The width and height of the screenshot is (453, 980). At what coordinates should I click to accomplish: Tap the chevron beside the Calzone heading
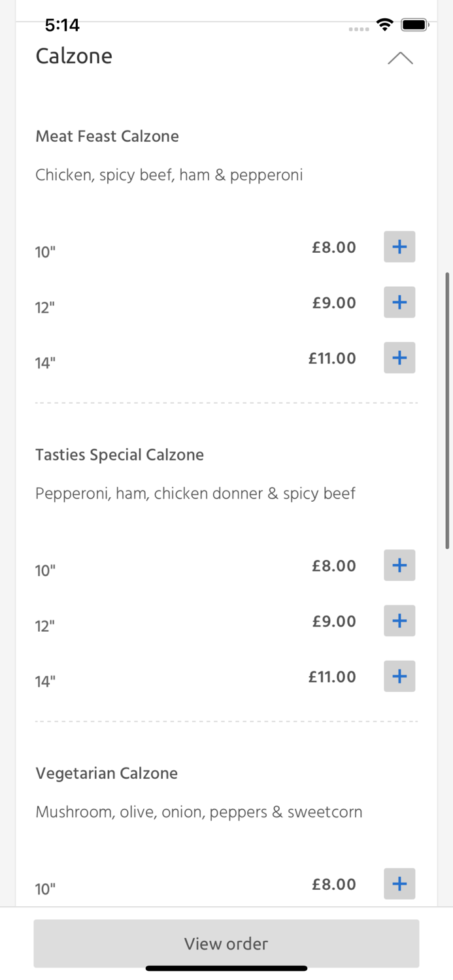[x=401, y=58]
